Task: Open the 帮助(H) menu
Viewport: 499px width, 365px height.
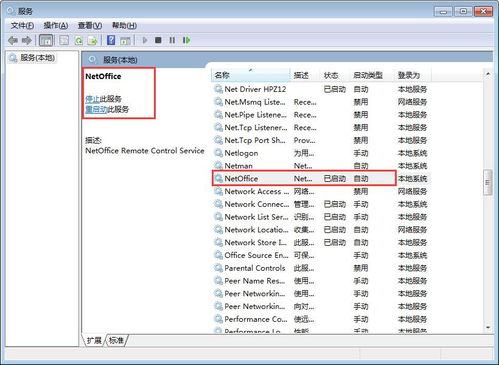Action: (124, 26)
